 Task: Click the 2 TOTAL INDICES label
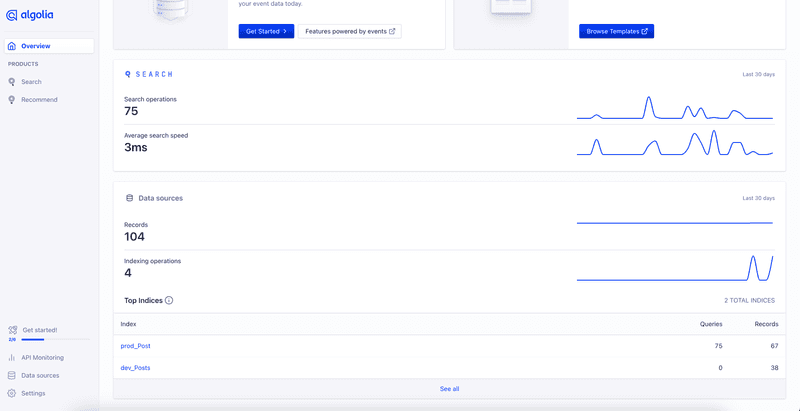(x=749, y=300)
